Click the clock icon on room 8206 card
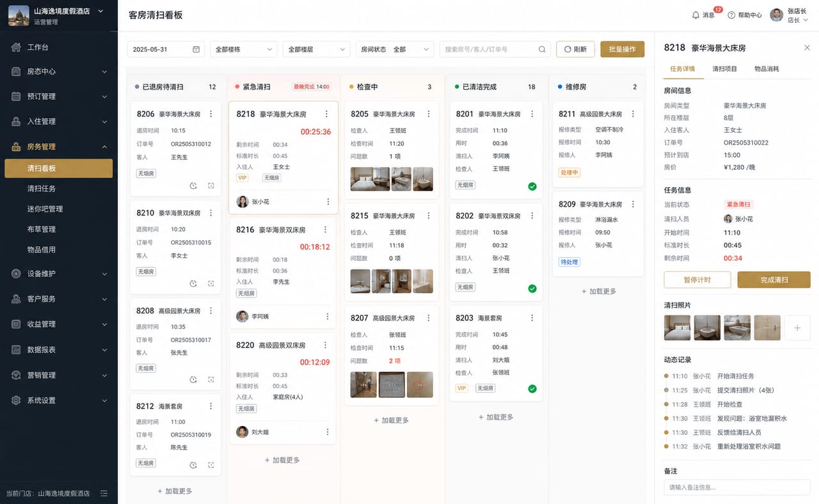The width and height of the screenshot is (819, 504). (193, 185)
